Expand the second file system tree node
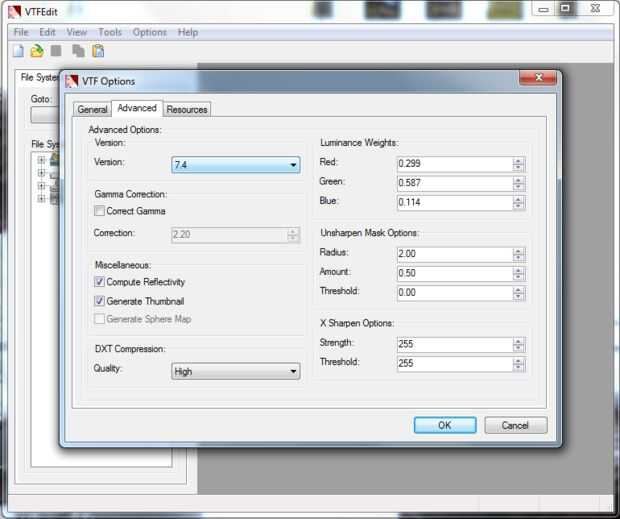 [x=41, y=173]
